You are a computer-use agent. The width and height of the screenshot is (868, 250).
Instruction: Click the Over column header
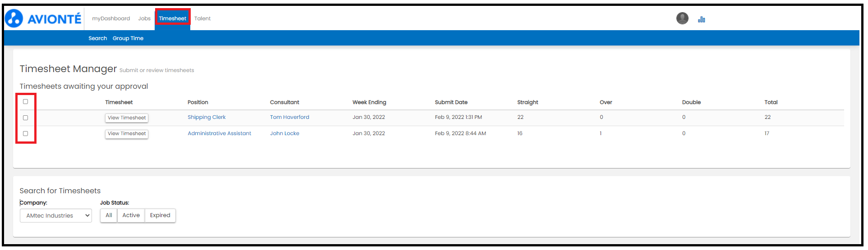pyautogui.click(x=606, y=102)
